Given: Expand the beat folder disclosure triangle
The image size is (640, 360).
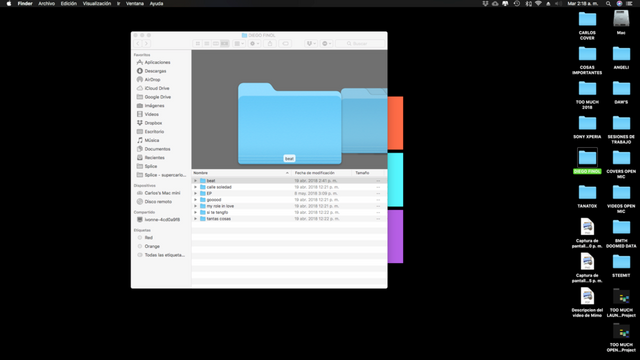Looking at the screenshot, I should pyautogui.click(x=196, y=180).
